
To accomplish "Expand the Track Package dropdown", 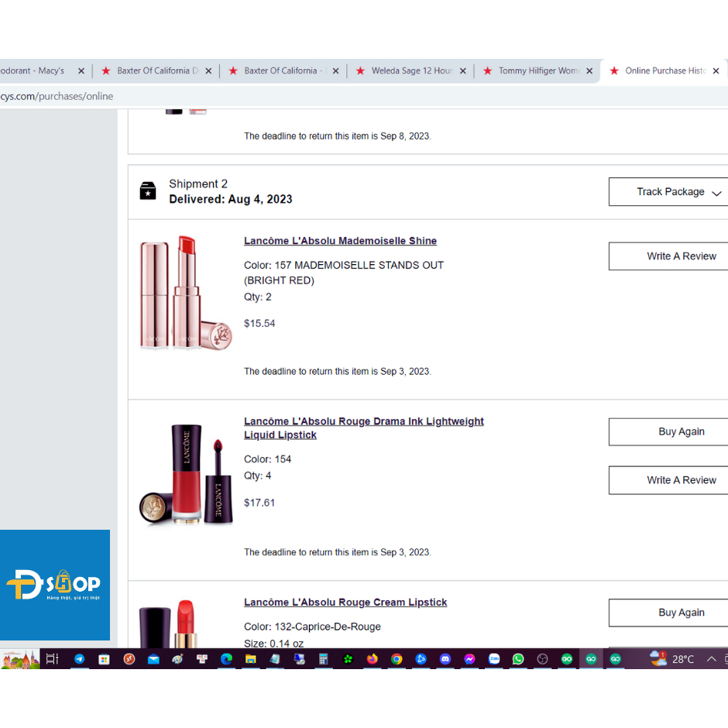I will coord(668,192).
